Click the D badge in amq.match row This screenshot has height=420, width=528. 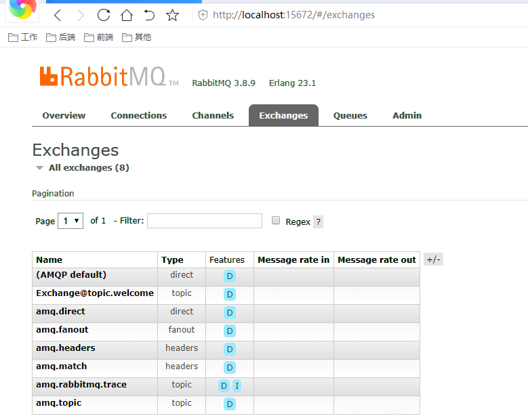click(x=230, y=367)
